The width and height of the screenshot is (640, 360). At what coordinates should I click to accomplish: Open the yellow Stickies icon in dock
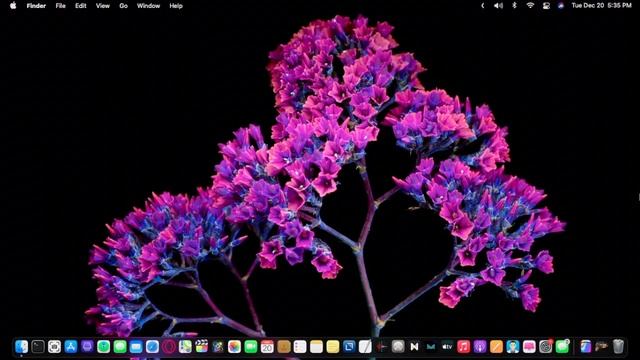click(333, 347)
